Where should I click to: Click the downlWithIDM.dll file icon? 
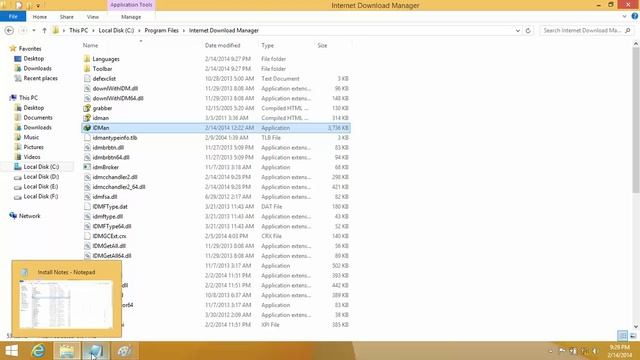point(87,88)
